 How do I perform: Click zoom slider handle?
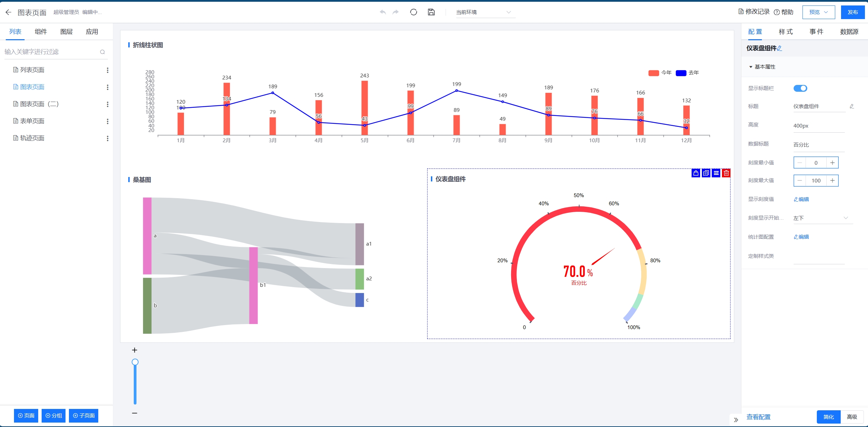[x=135, y=362]
